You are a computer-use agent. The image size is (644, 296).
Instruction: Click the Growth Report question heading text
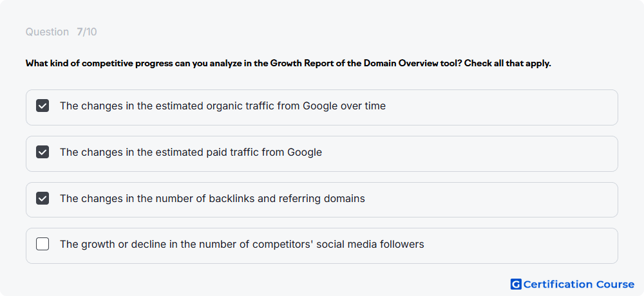(x=289, y=64)
